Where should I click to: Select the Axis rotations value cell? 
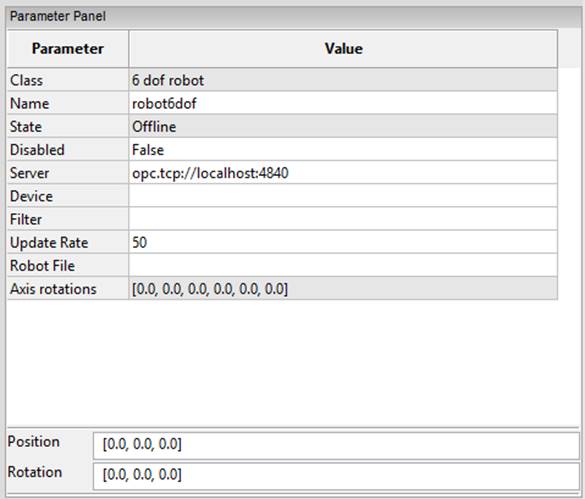(343, 289)
